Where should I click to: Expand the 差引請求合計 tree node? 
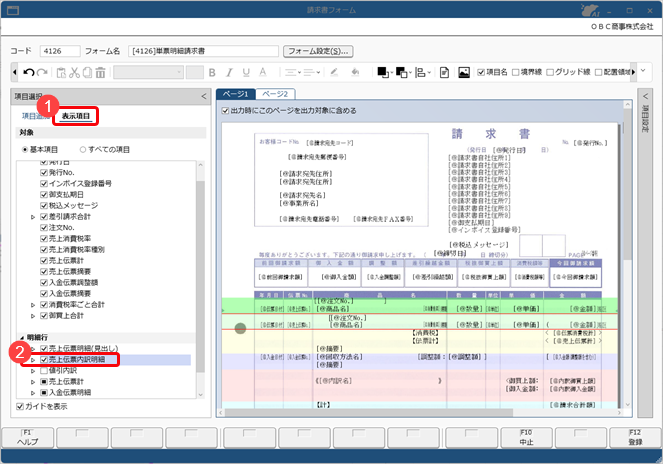click(33, 217)
